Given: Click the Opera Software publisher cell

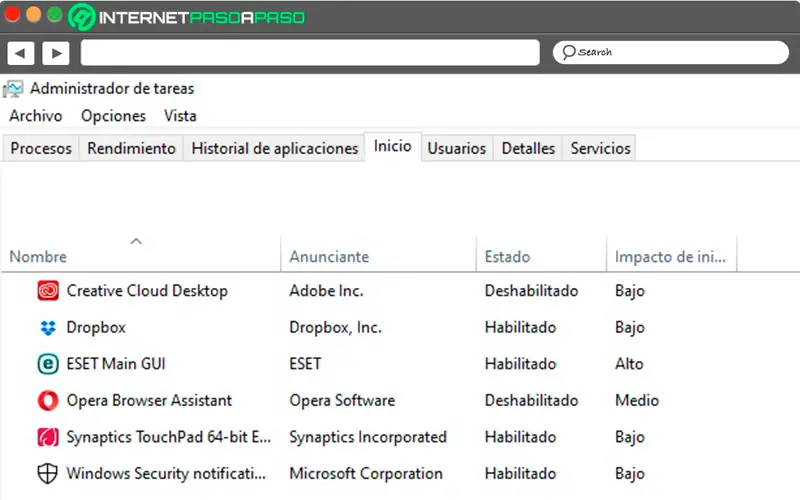Looking at the screenshot, I should tap(342, 401).
